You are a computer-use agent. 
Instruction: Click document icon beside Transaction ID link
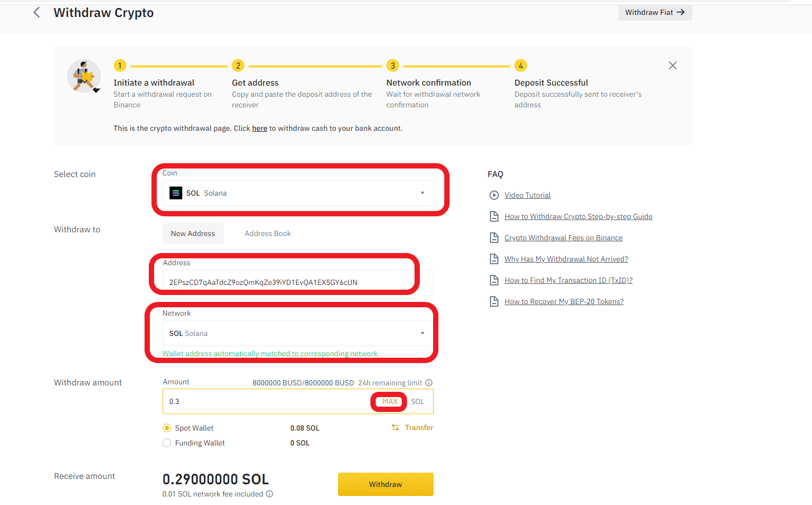[x=494, y=280]
